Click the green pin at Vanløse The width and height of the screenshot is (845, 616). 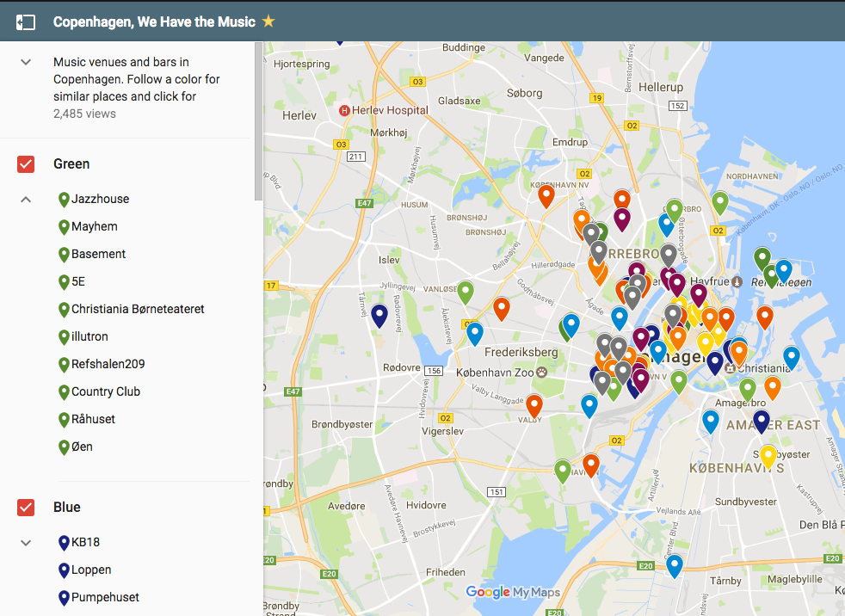point(466,292)
